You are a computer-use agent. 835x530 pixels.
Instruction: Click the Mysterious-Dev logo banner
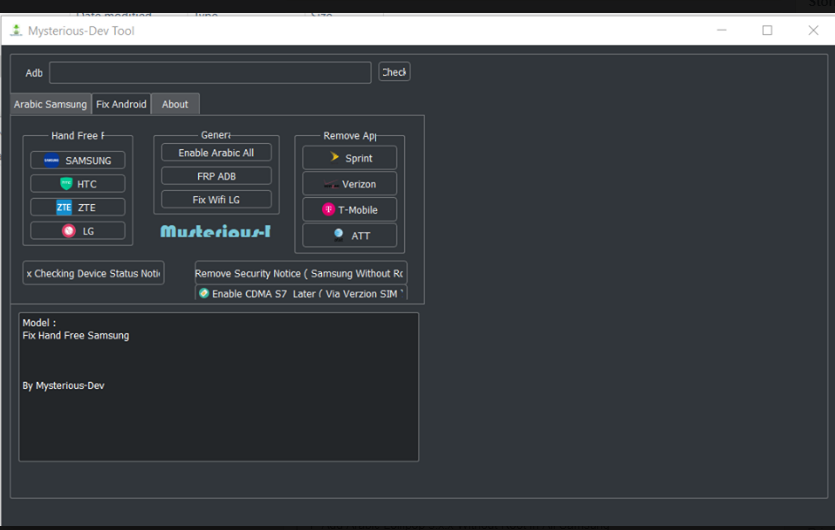pos(216,231)
